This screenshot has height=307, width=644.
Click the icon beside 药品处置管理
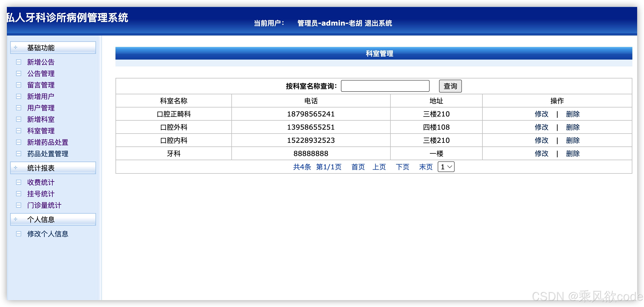(19, 153)
